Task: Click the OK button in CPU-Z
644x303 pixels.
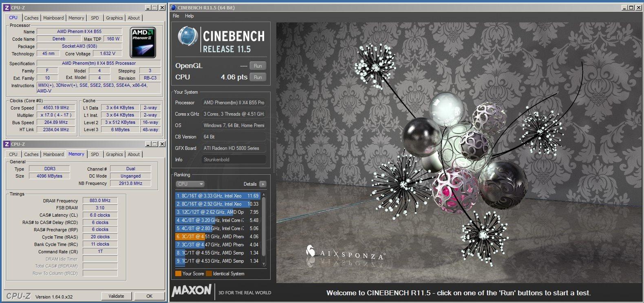Action: pyautogui.click(x=150, y=296)
